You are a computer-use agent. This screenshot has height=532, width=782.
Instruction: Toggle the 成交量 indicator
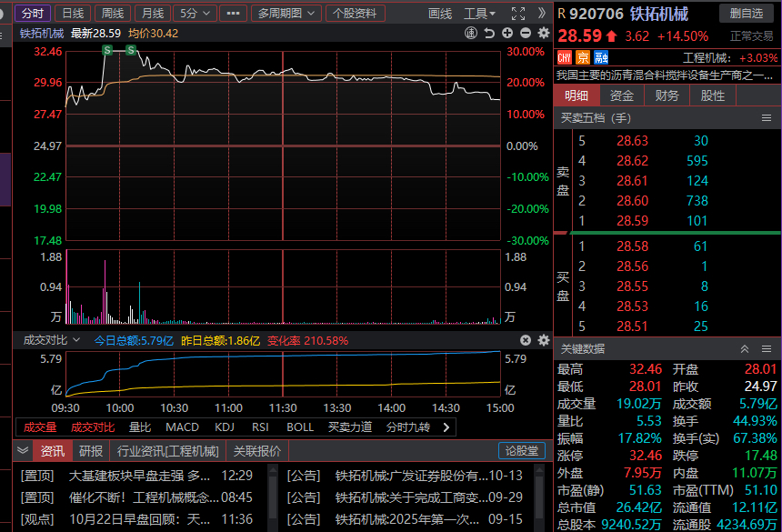40,427
